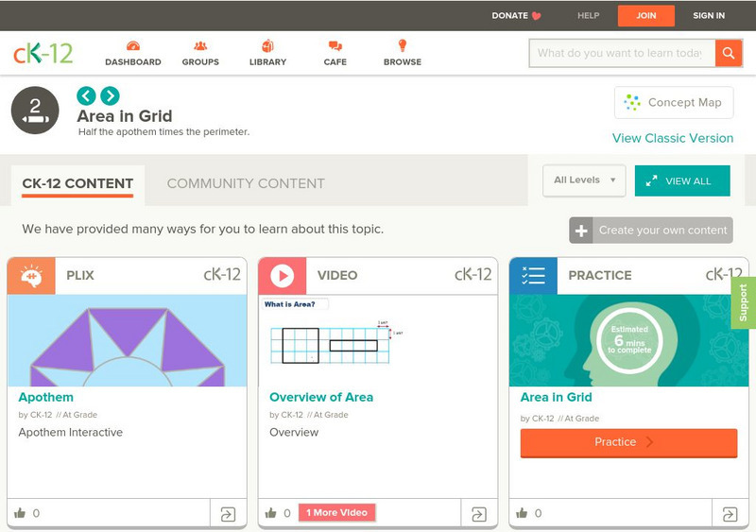The width and height of the screenshot is (756, 532).
Task: Click the Practice estimated time thumbnail
Action: pyautogui.click(x=628, y=340)
